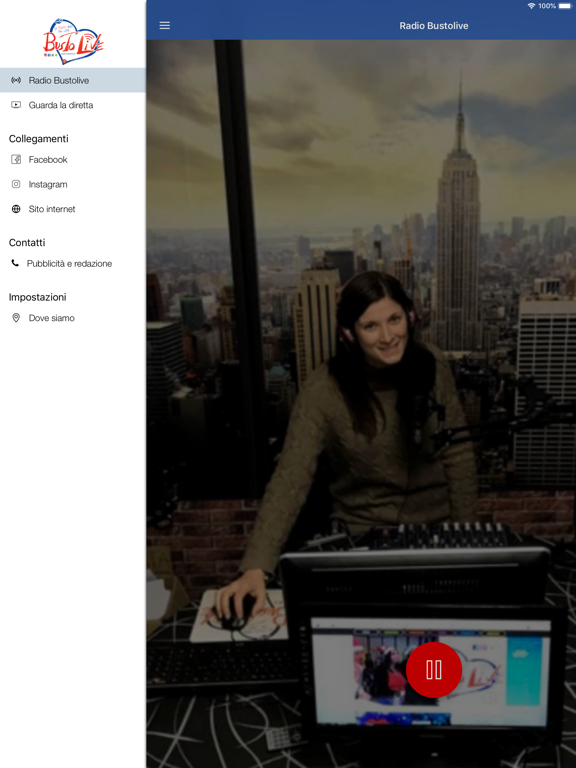Open Radio Bustolive menu entry
The width and height of the screenshot is (576, 768).
point(73,80)
